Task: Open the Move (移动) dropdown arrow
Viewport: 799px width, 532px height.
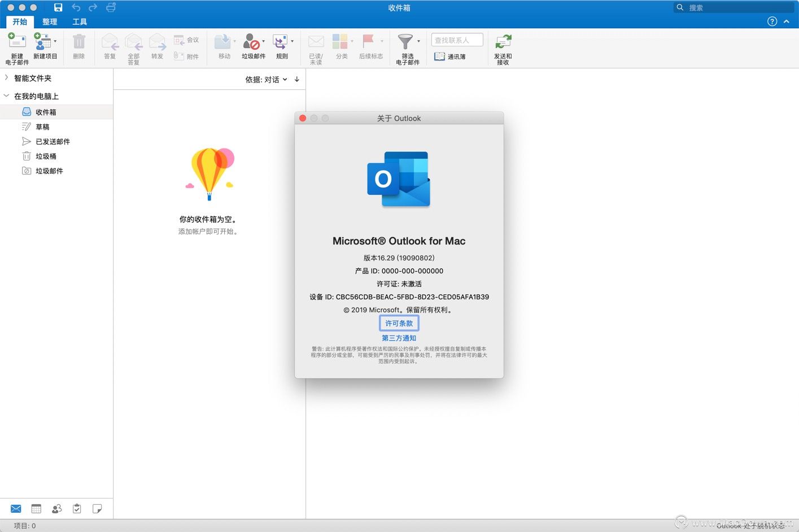Action: point(234,41)
